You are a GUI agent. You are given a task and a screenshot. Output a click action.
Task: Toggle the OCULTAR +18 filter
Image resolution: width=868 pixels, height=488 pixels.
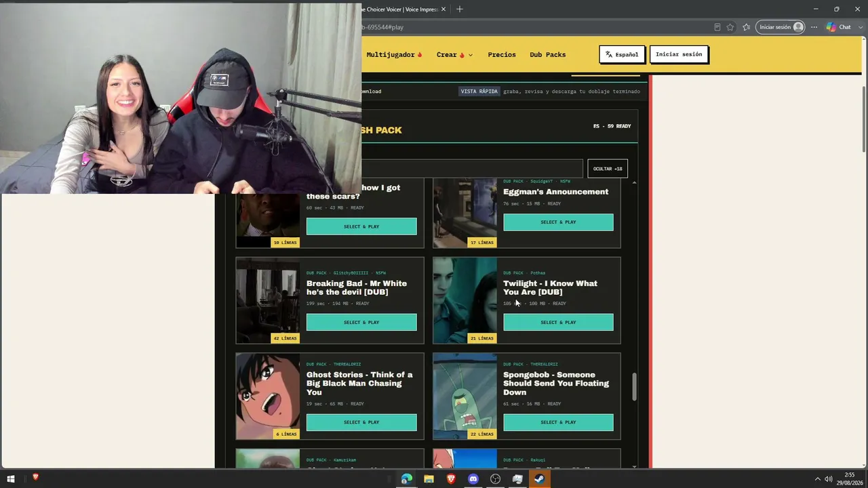[x=608, y=169]
